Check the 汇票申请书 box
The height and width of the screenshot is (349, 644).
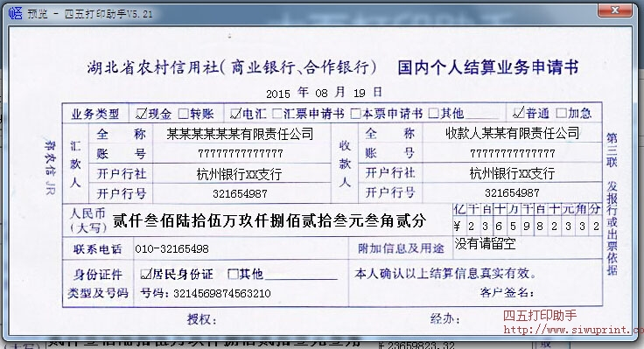tap(277, 114)
